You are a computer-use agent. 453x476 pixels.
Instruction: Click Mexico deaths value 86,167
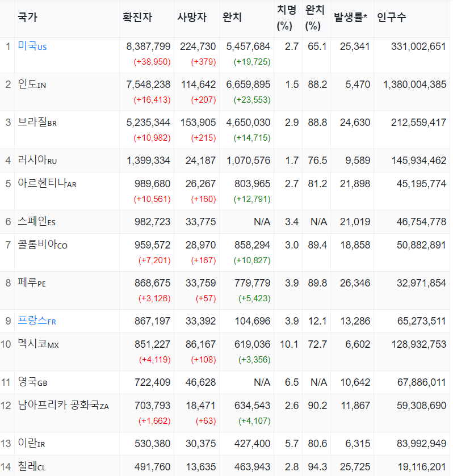(201, 344)
